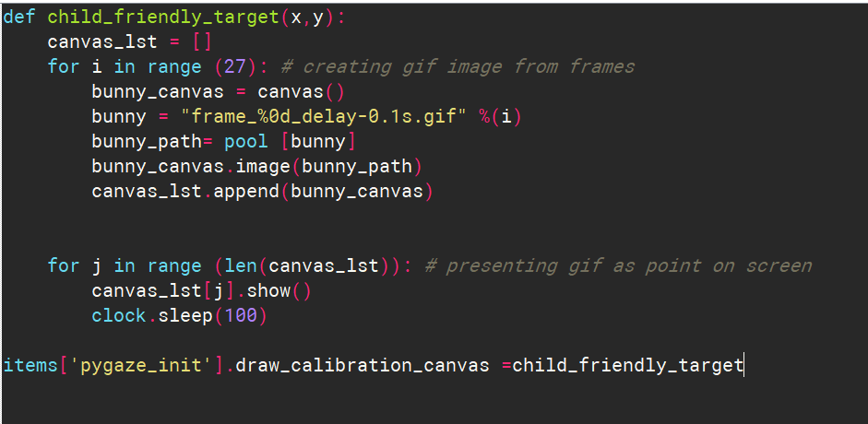868x424 pixels.
Task: Click child_friendly_target after the equals sign
Action: (x=628, y=365)
